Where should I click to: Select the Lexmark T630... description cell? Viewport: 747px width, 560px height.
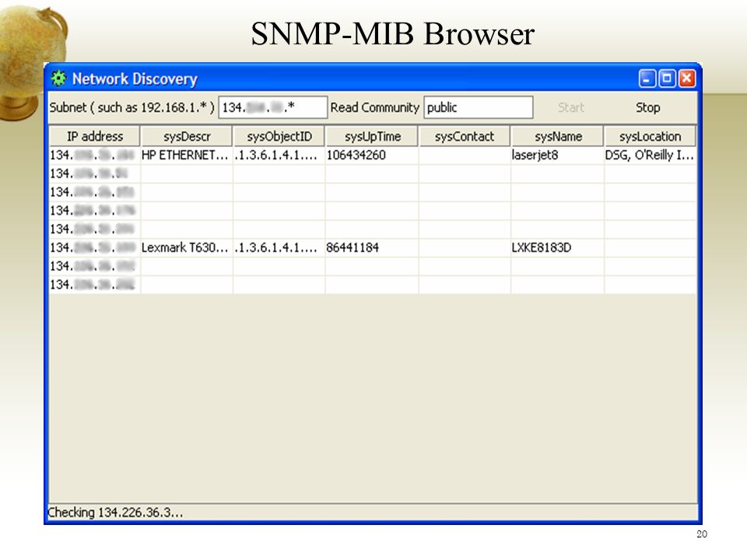(186, 247)
